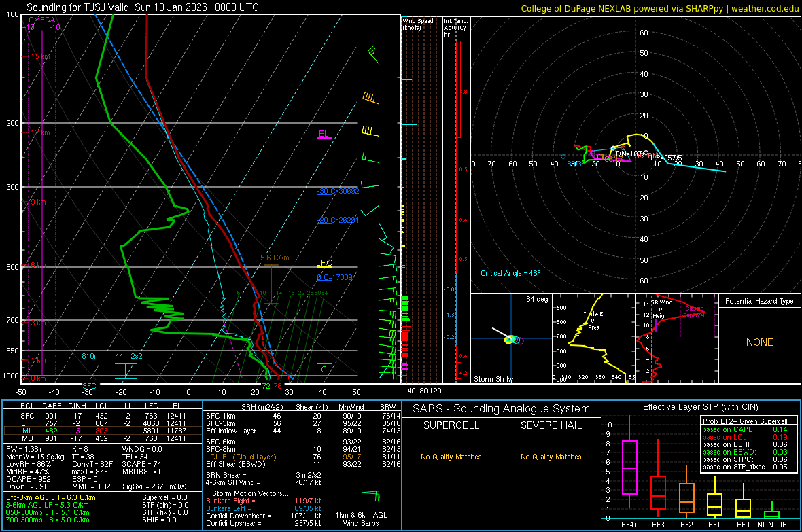Click the SigSvr = 2676 m3/s3 value

155,486
